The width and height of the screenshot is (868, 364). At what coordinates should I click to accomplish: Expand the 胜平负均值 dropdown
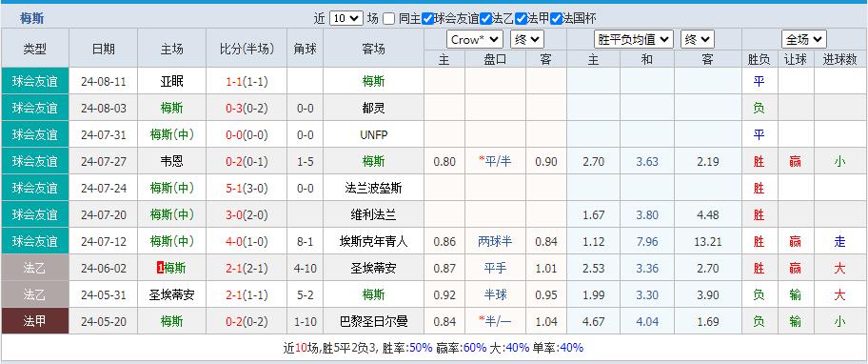(634, 39)
